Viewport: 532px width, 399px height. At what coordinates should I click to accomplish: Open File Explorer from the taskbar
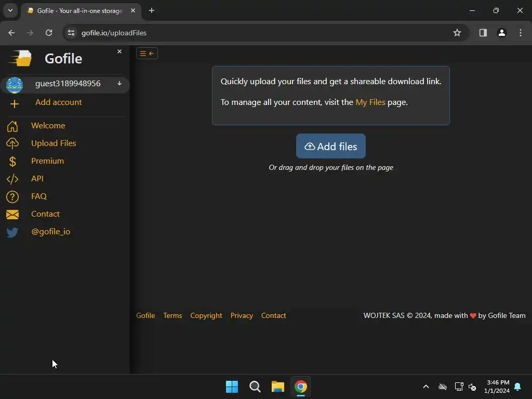pos(277,387)
